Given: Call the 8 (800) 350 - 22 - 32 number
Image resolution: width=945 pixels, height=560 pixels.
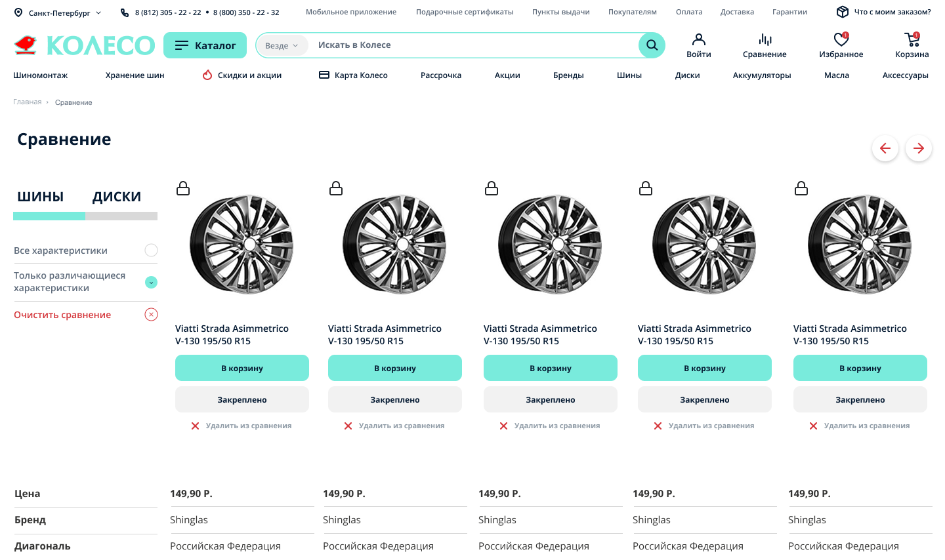Looking at the screenshot, I should [246, 12].
